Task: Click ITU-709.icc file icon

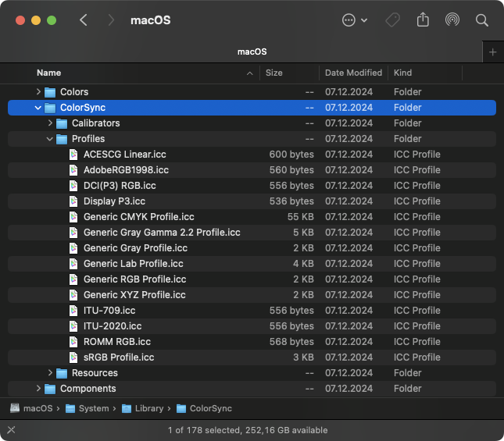Action: coord(73,311)
